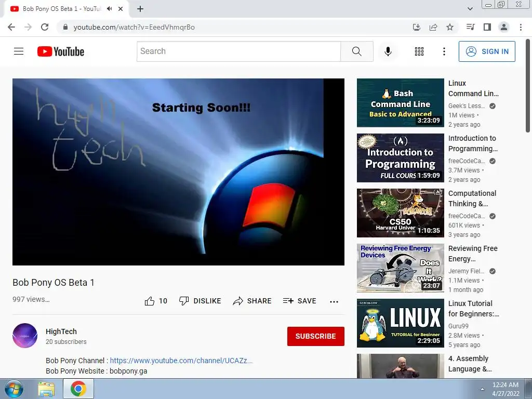Image resolution: width=532 pixels, height=399 pixels.
Task: Share the video
Action: coord(252,301)
